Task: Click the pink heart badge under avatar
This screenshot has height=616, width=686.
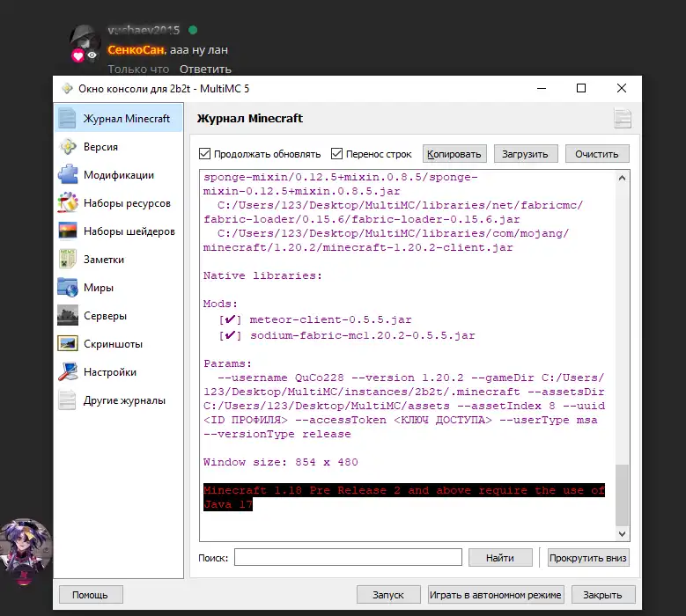Action: (x=77, y=55)
